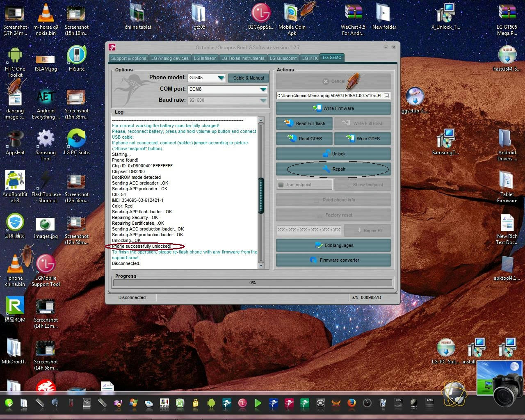The height and width of the screenshot is (420, 525).
Task: Select HTC One Toolkit desktop icon
Action: pyautogui.click(x=15, y=62)
